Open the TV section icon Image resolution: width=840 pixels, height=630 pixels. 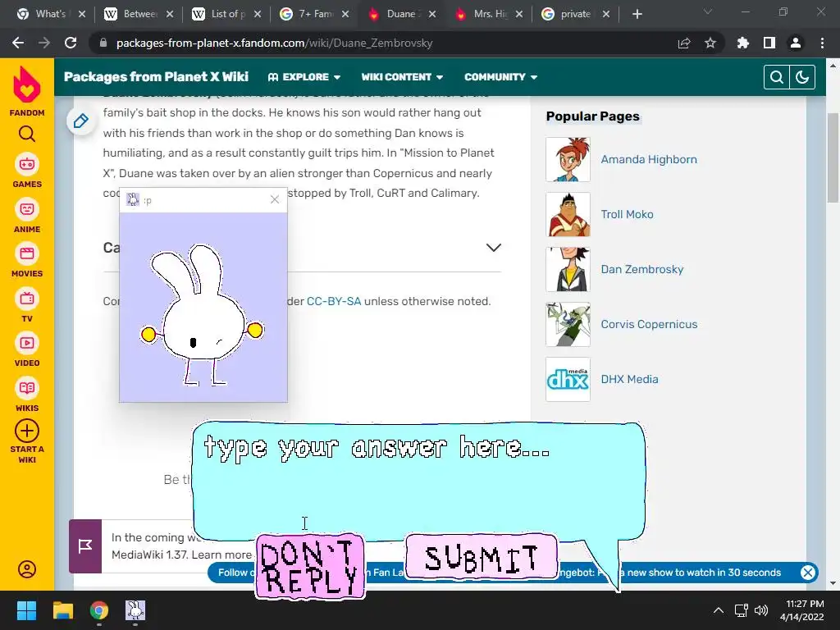pyautogui.click(x=27, y=299)
